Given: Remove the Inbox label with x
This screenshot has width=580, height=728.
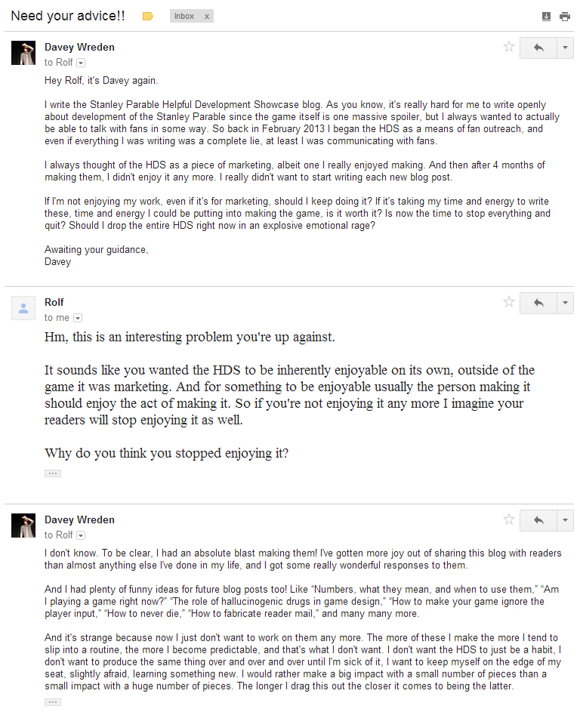Looking at the screenshot, I should (x=207, y=17).
